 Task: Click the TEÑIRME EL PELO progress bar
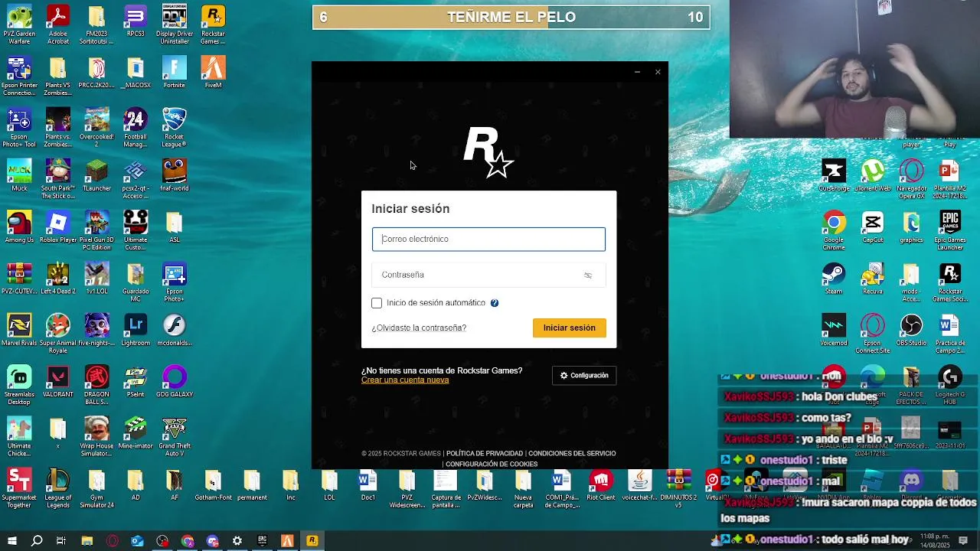[511, 17]
